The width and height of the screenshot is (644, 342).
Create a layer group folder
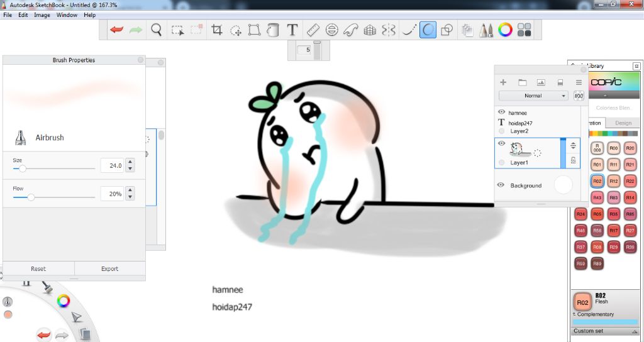pos(523,82)
